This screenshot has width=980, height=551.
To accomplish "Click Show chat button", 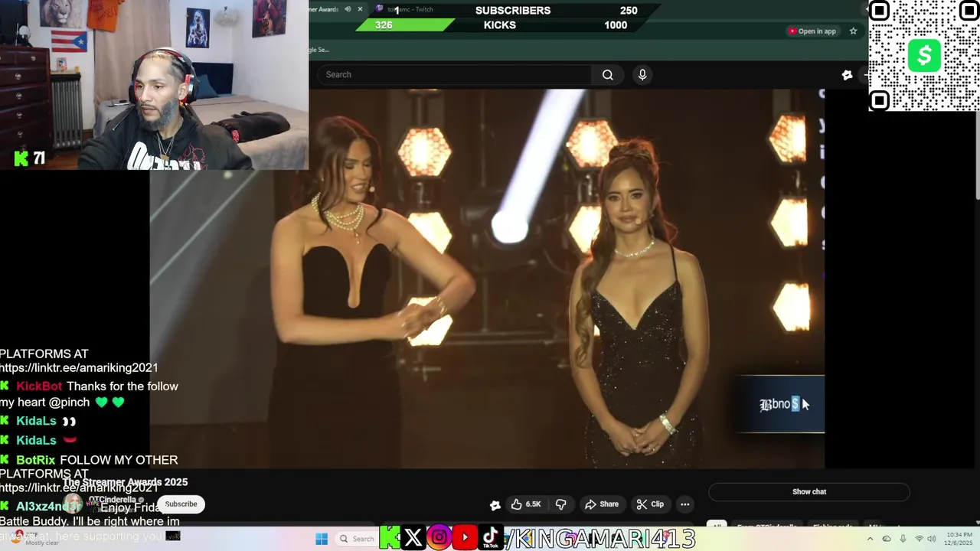I will [x=809, y=492].
